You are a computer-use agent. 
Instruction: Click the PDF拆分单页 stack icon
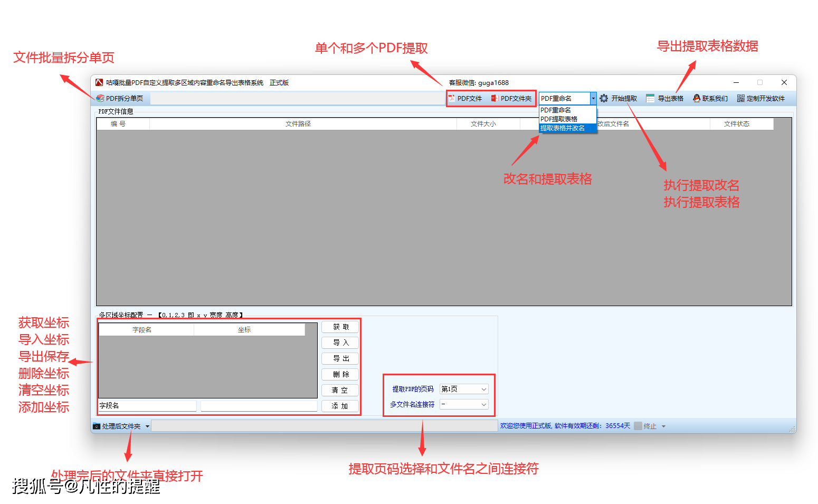pos(100,98)
